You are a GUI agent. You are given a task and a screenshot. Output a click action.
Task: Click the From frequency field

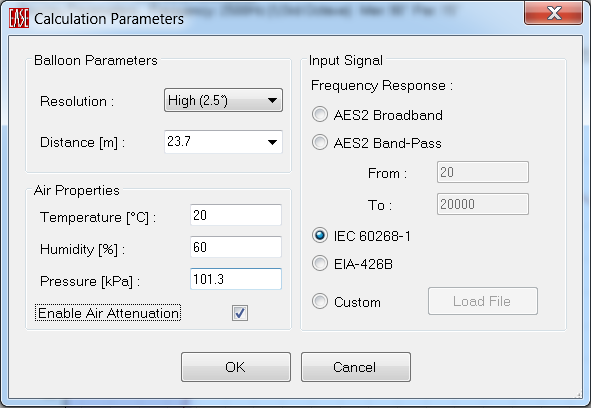(483, 172)
